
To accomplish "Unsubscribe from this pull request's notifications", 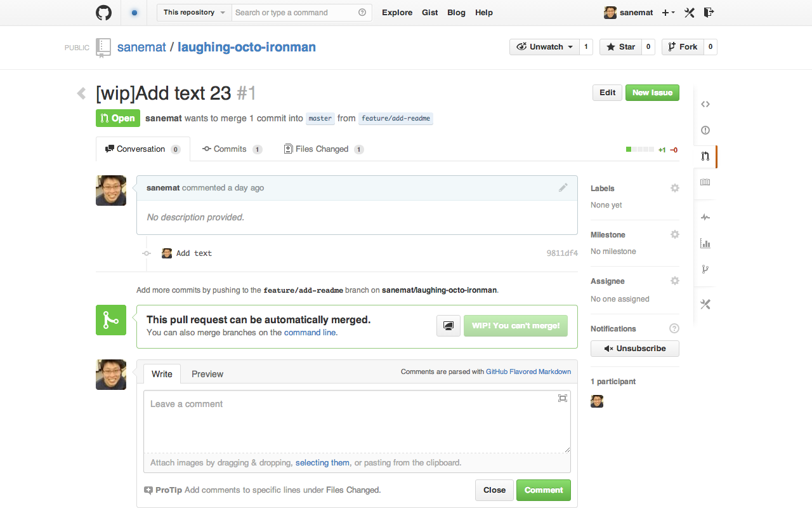I will click(634, 348).
